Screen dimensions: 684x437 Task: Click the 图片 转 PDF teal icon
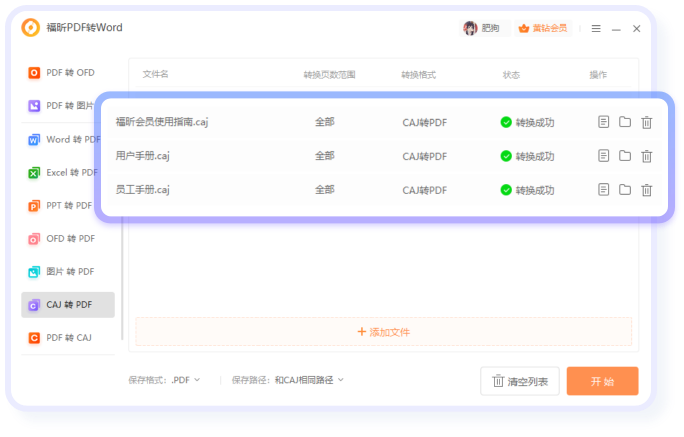(34, 272)
